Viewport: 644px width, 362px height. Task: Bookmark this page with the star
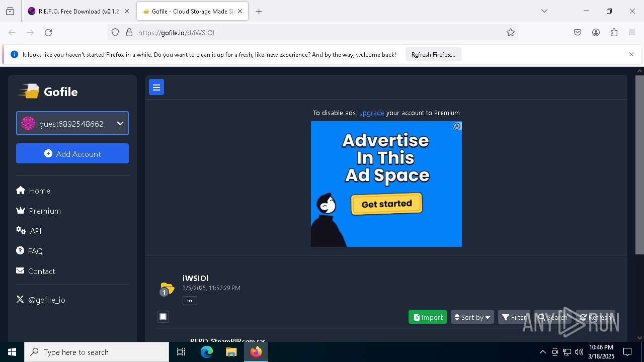pyautogui.click(x=511, y=33)
